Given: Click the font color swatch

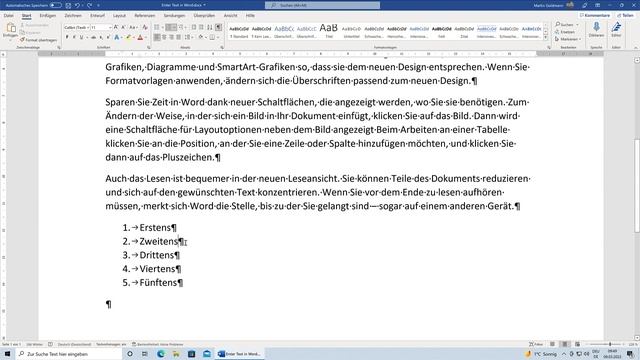Looking at the screenshot, I should coord(140,37).
